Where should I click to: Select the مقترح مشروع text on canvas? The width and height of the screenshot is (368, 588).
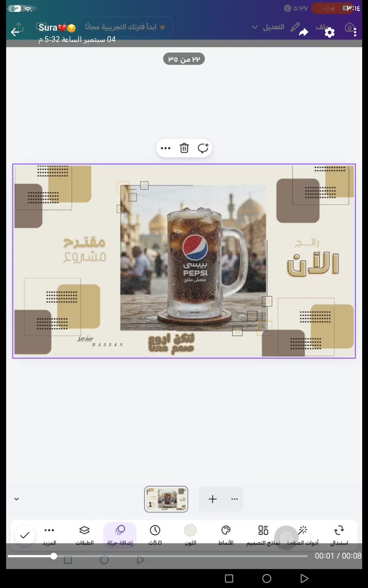coord(84,250)
